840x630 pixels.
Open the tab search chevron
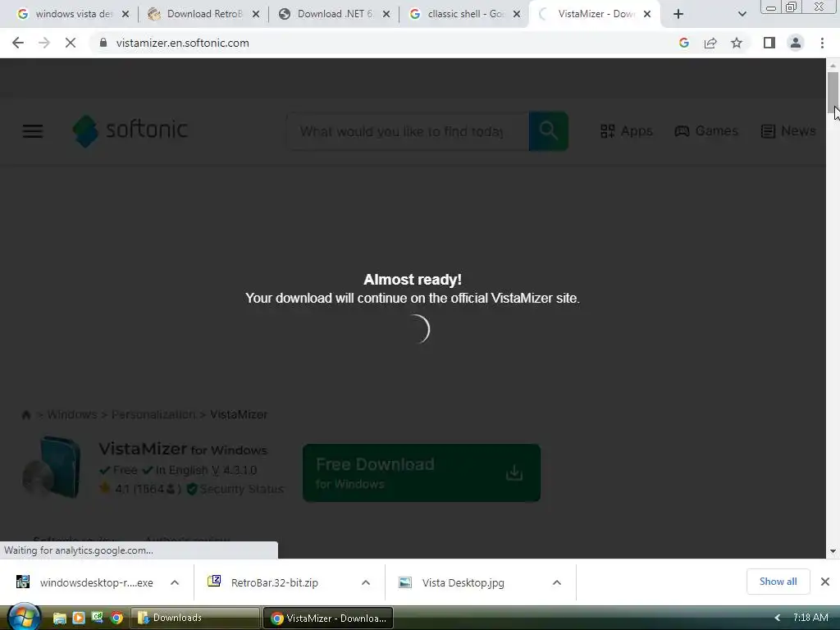click(x=742, y=14)
